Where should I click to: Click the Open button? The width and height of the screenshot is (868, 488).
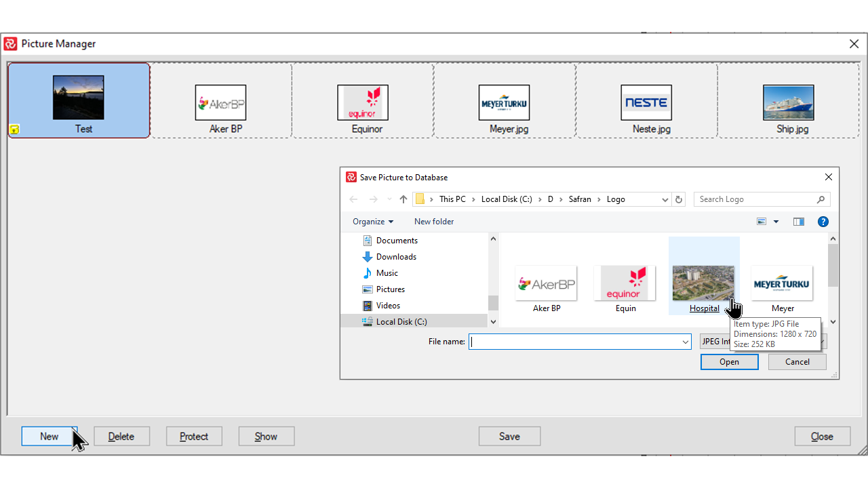coord(729,362)
